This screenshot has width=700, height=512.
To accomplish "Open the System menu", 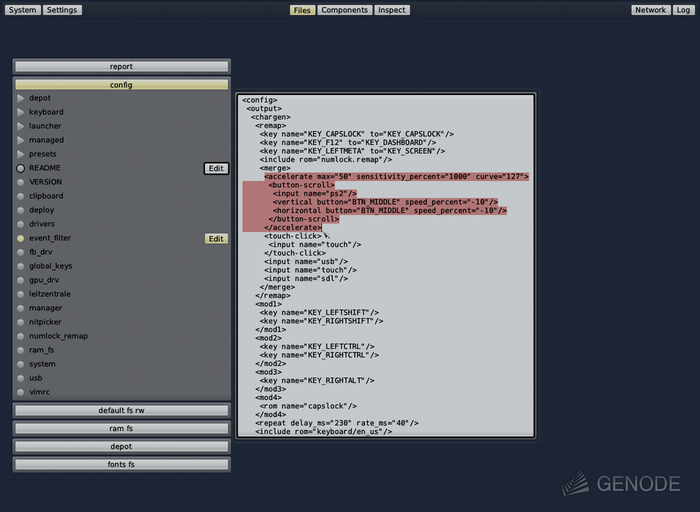I will pos(22,10).
